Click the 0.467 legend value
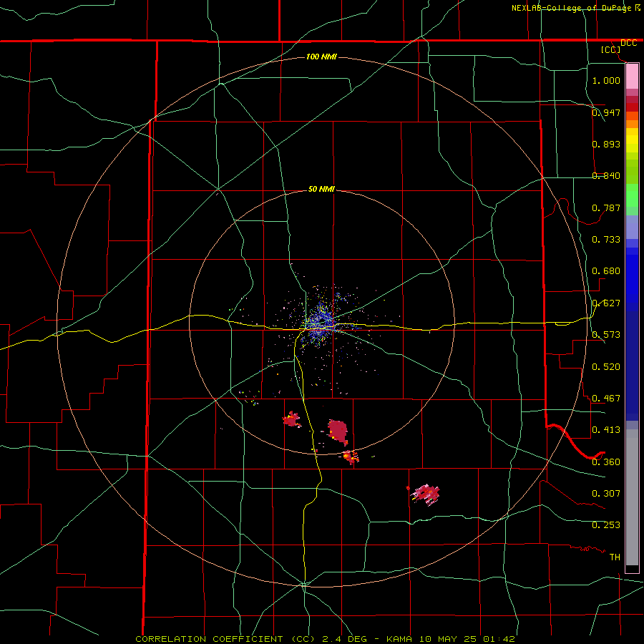Viewport: 644px width, 644px height. [606, 398]
